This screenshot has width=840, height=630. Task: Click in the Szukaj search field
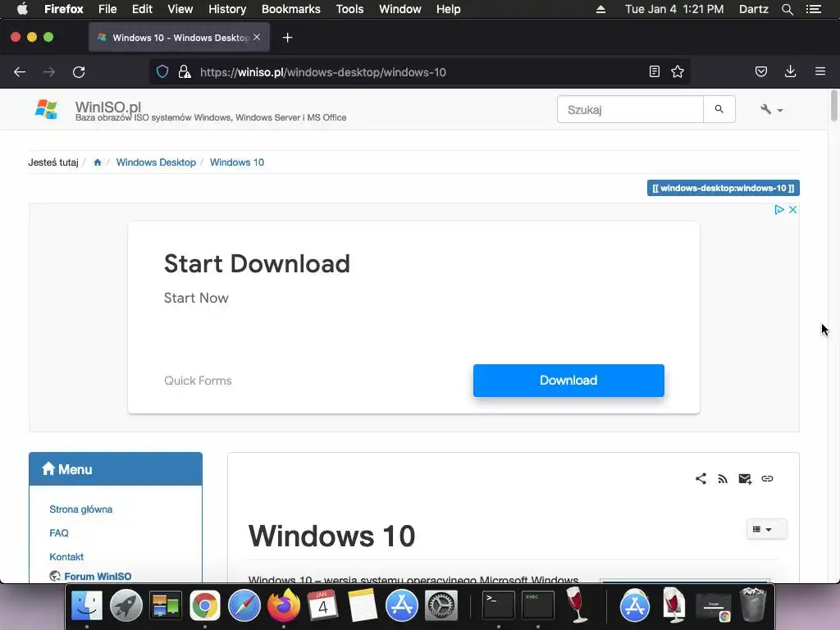tap(630, 109)
